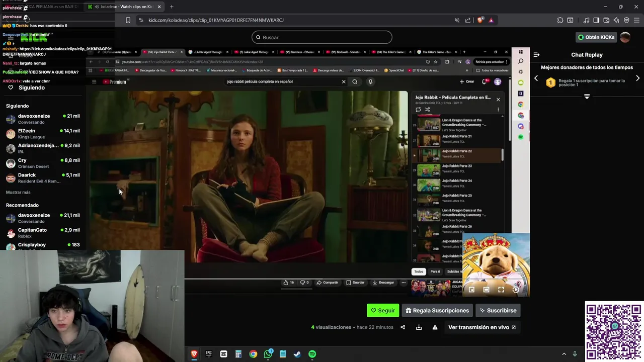Image resolution: width=644 pixels, height=362 pixels.
Task: Close the Jojo Rabbit playlist panel
Action: pyautogui.click(x=498, y=99)
